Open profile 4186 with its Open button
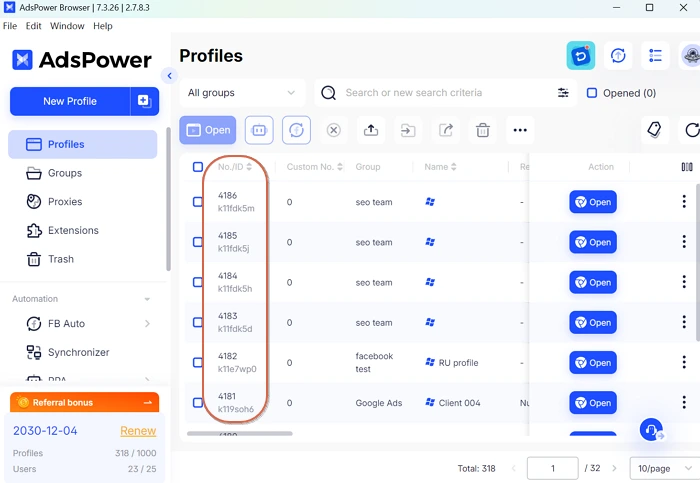 pos(593,202)
